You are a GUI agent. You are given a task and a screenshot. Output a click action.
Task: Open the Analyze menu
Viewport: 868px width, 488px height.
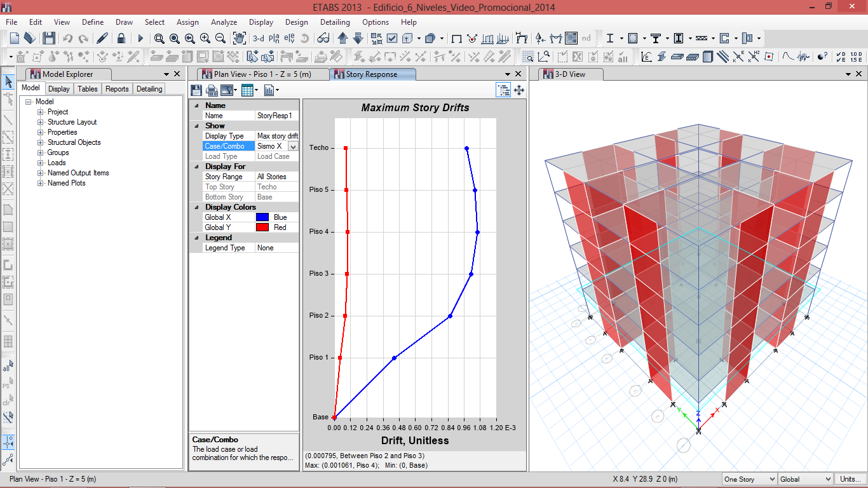pos(224,22)
